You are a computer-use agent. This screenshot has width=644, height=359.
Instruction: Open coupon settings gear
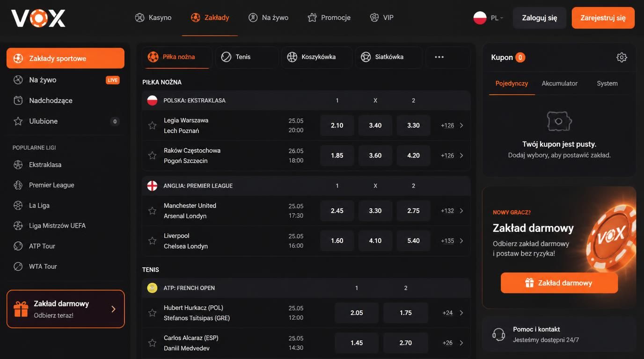(x=622, y=57)
